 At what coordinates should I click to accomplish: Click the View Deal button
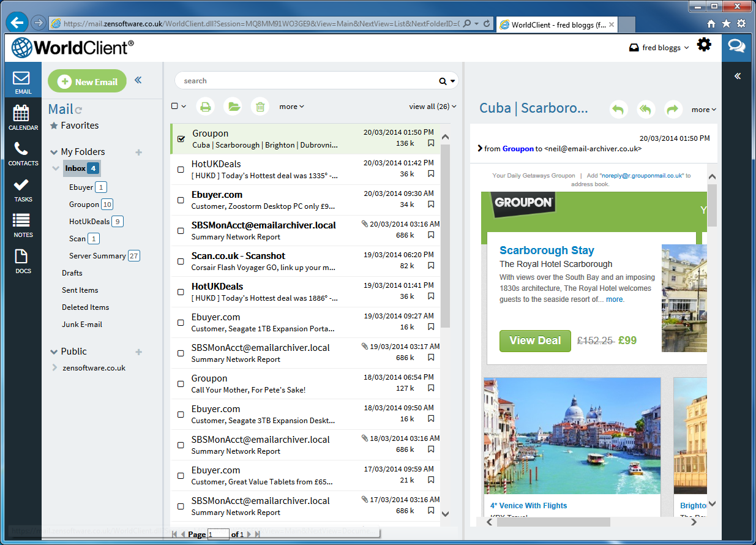point(535,341)
